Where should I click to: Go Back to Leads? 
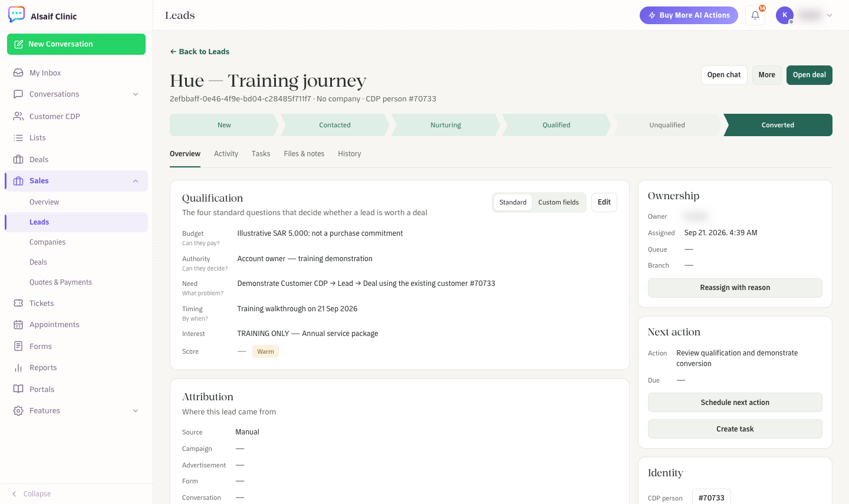200,52
